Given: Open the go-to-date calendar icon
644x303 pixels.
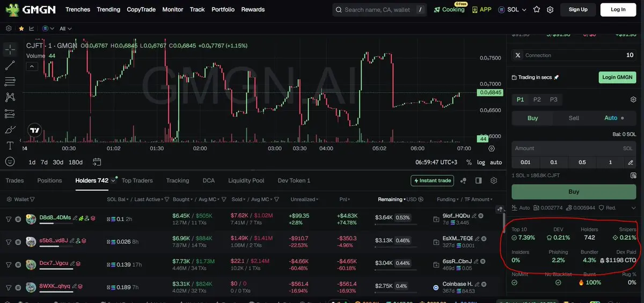Looking at the screenshot, I should 97,162.
